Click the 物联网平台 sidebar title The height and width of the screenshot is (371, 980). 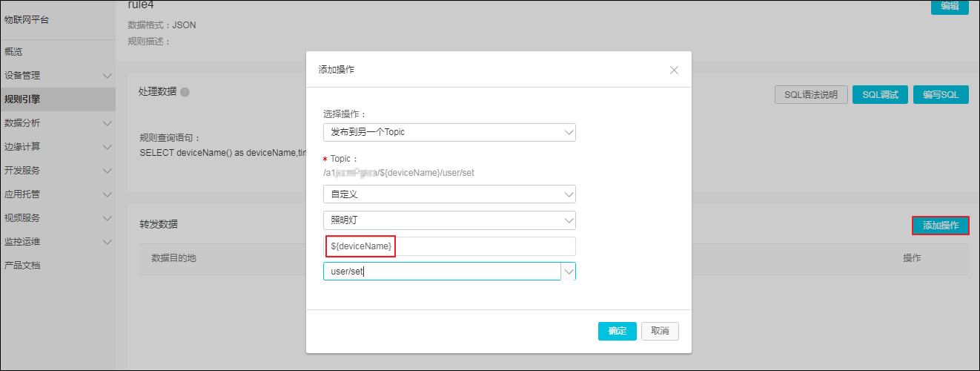[x=27, y=20]
